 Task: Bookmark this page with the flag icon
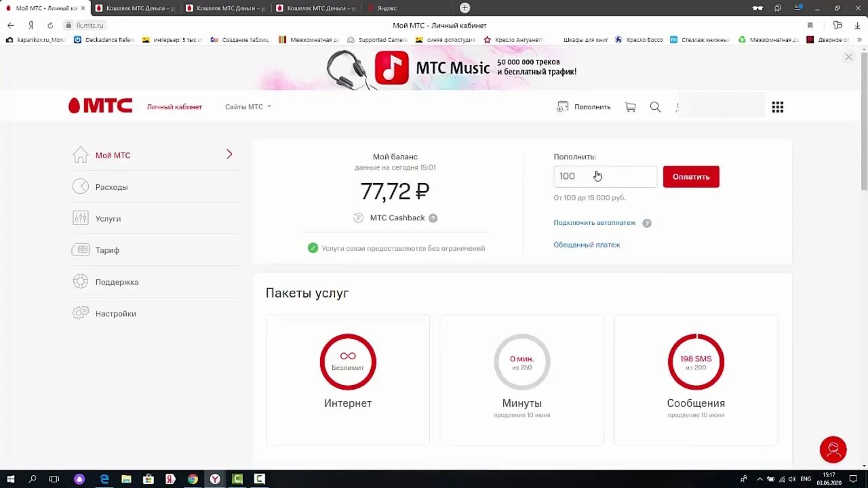[810, 25]
